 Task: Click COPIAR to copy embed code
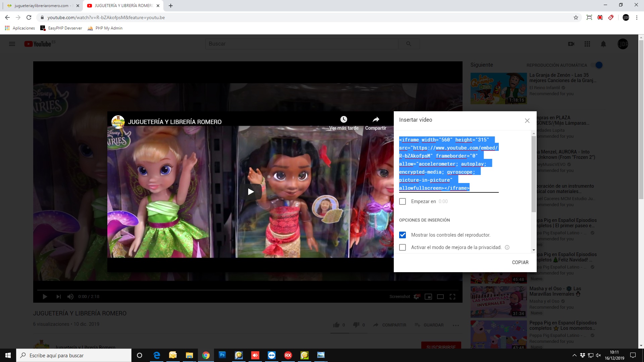point(520,262)
